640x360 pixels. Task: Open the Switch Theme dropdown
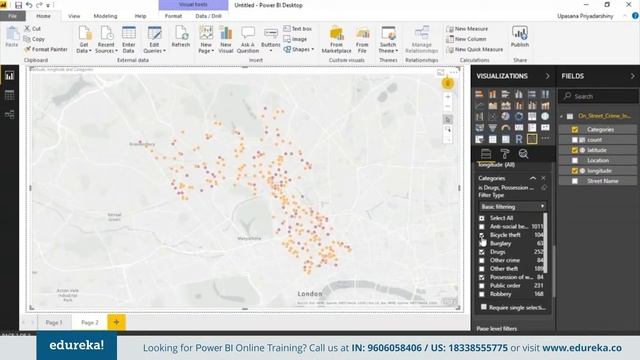coord(388,40)
